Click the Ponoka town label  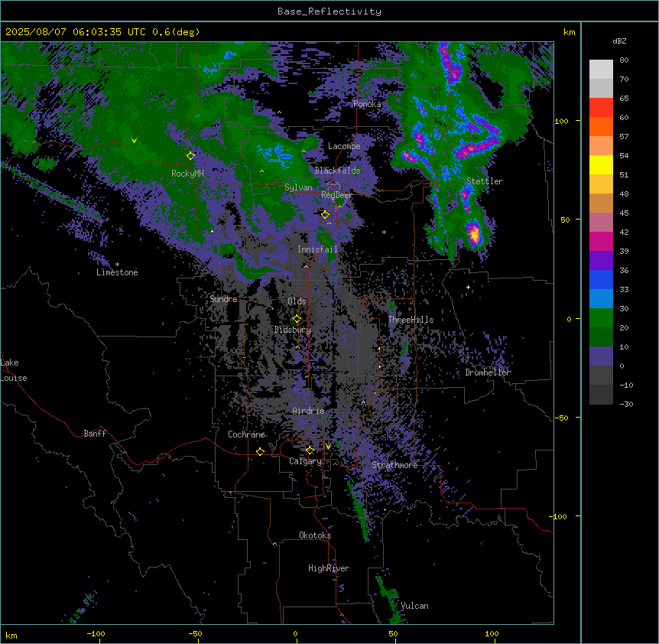[367, 104]
